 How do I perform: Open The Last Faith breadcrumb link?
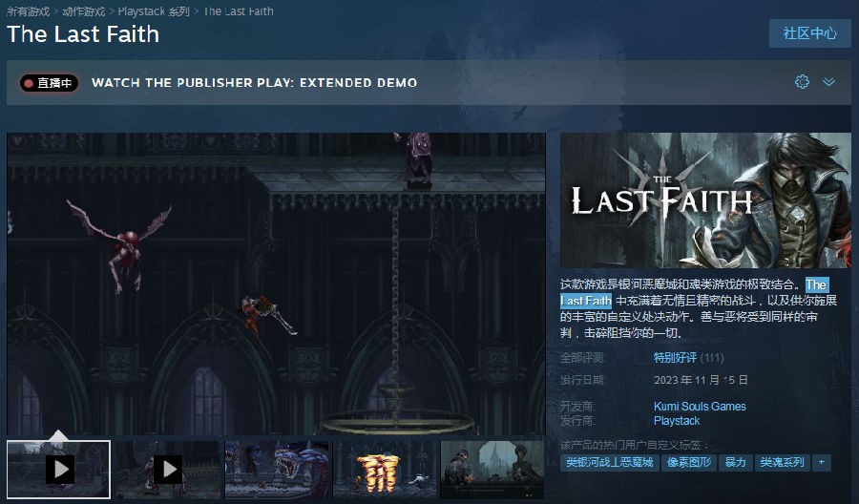[239, 10]
